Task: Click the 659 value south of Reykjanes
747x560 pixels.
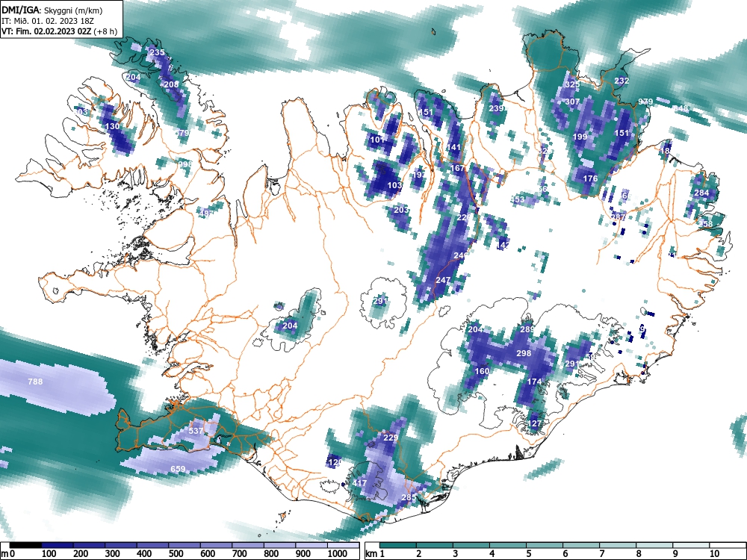Action: 178,469
